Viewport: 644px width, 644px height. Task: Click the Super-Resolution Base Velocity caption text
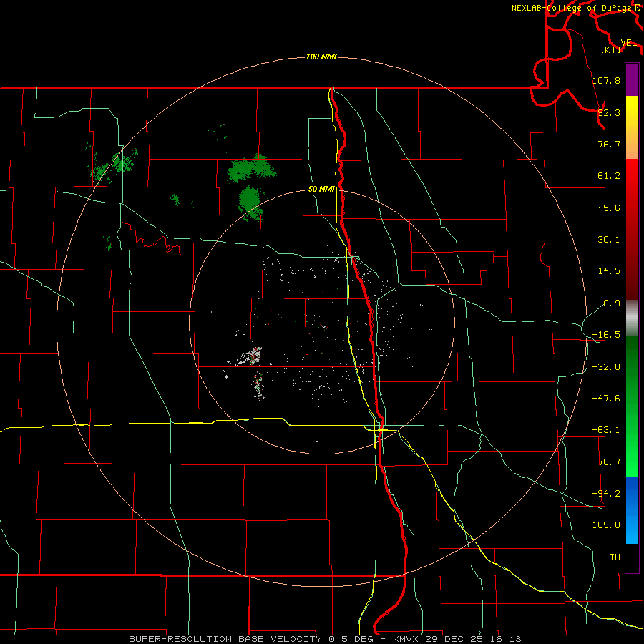point(326,639)
